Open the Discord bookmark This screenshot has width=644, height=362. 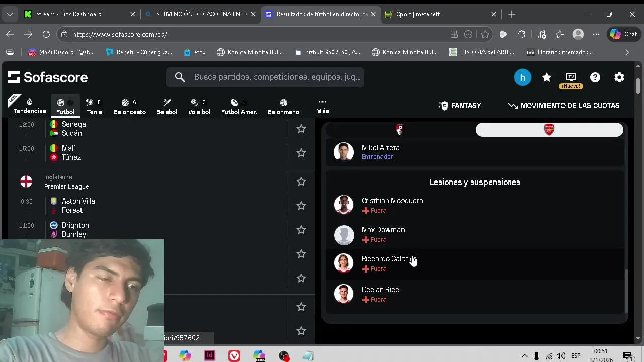(x=61, y=52)
